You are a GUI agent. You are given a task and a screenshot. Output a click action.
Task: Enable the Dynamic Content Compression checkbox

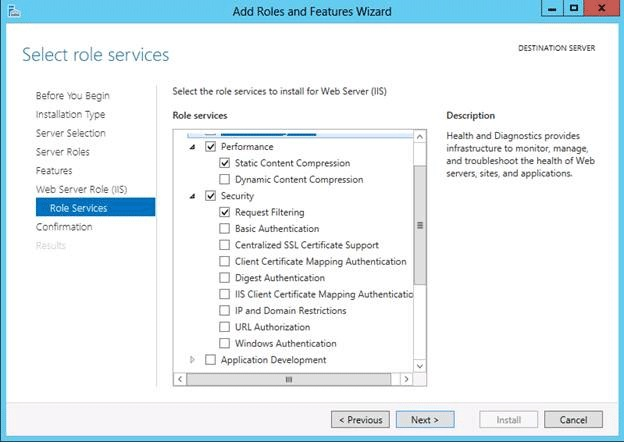click(224, 179)
